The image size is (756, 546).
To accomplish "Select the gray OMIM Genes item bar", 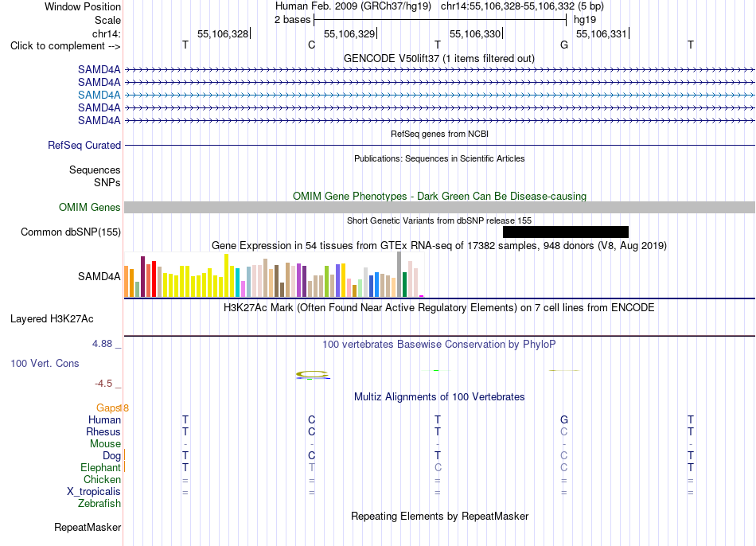I will pyautogui.click(x=440, y=208).
